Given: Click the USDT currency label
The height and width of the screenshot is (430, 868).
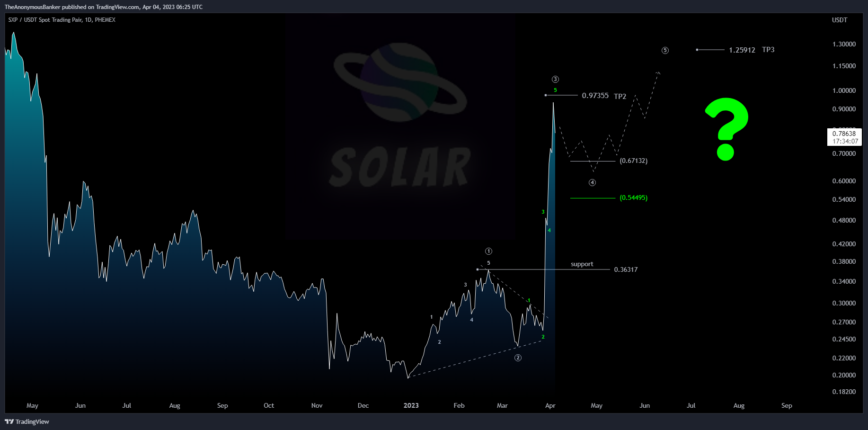Looking at the screenshot, I should pyautogui.click(x=840, y=20).
